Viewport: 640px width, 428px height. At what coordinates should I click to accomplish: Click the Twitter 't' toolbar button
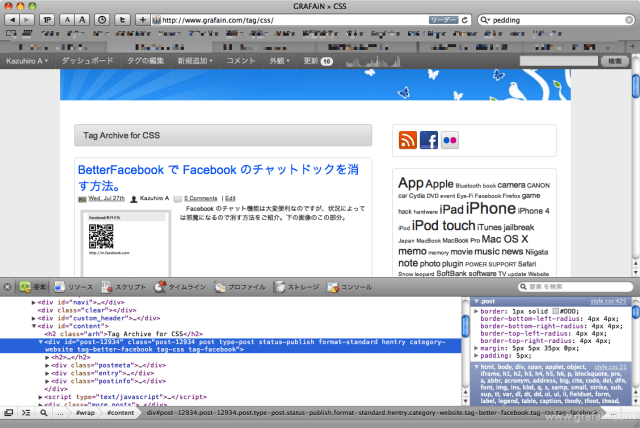(x=122, y=20)
